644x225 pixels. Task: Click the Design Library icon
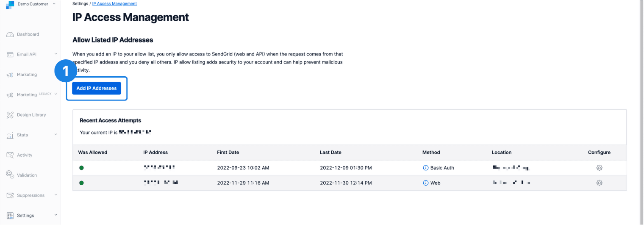click(10, 115)
